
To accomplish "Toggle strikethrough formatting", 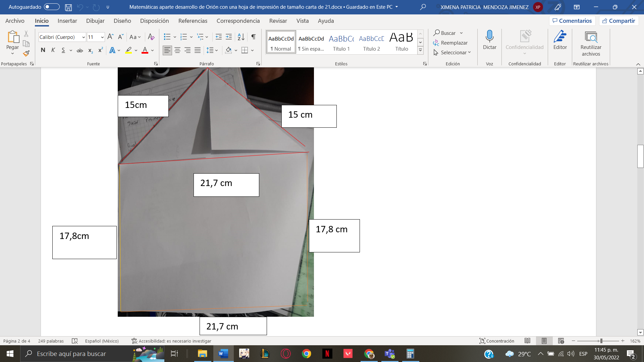I will click(80, 50).
